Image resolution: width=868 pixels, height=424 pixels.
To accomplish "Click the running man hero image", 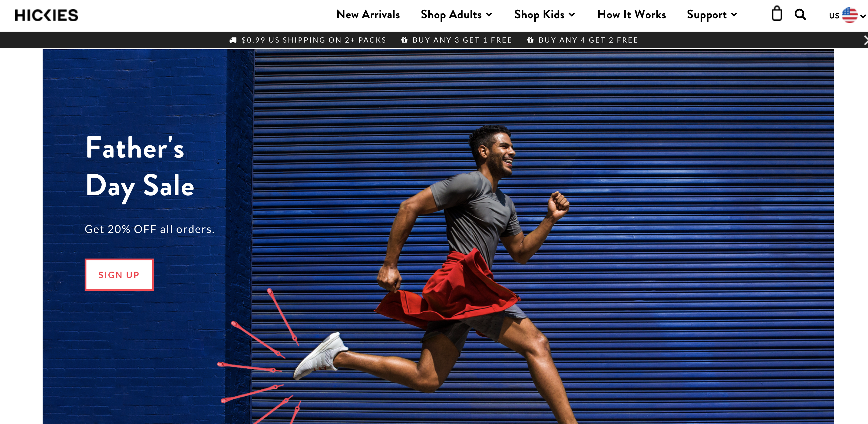I will (x=438, y=236).
